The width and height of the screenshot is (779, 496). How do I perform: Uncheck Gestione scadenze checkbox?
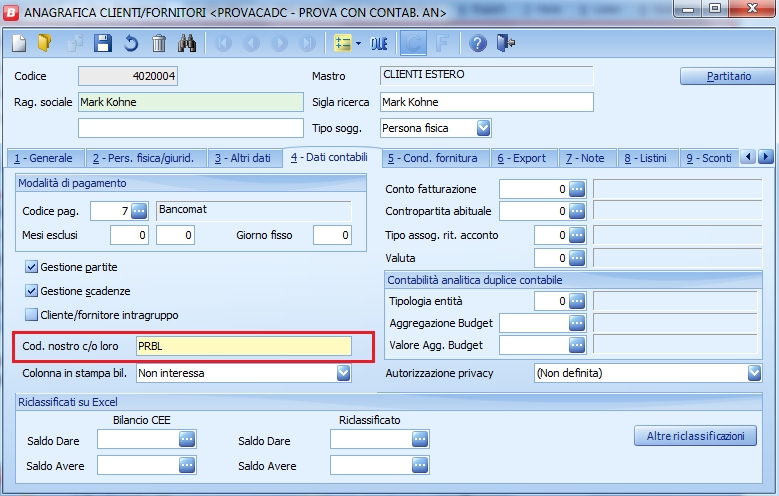[31, 291]
